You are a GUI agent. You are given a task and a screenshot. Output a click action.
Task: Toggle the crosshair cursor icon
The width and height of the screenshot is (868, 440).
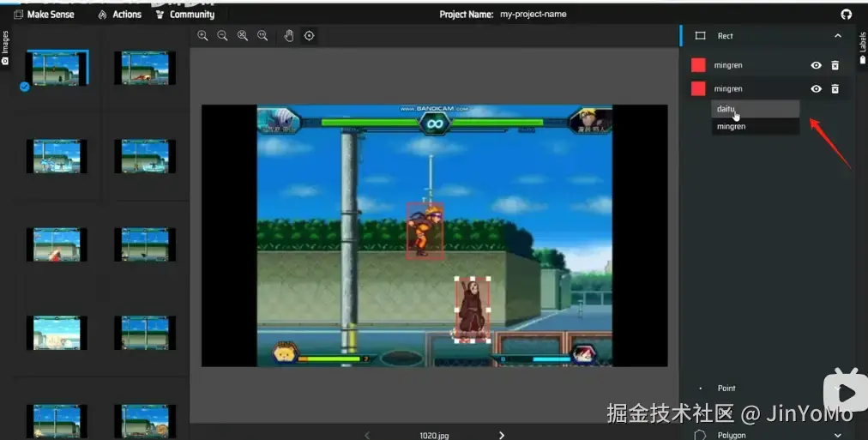click(x=309, y=35)
